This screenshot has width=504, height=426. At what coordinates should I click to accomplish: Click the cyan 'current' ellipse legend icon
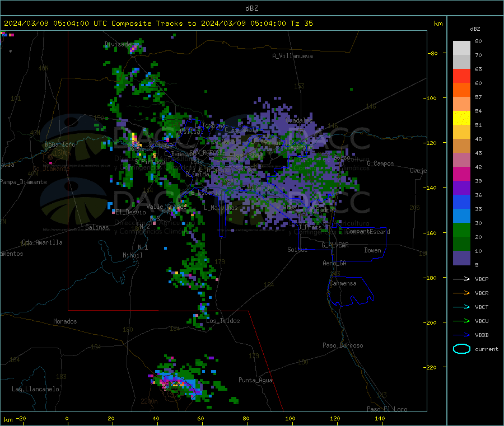(461, 349)
